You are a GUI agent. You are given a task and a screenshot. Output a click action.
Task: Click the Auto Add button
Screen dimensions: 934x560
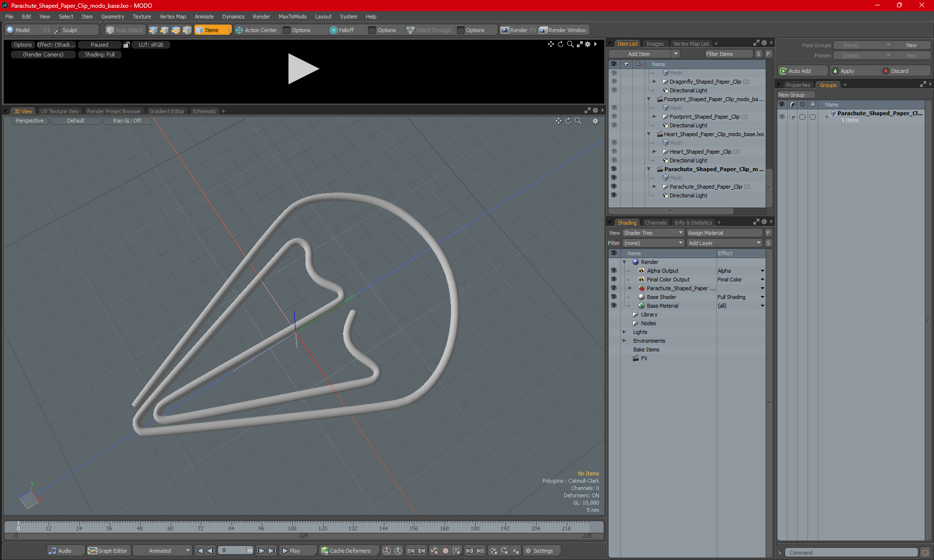pyautogui.click(x=802, y=71)
